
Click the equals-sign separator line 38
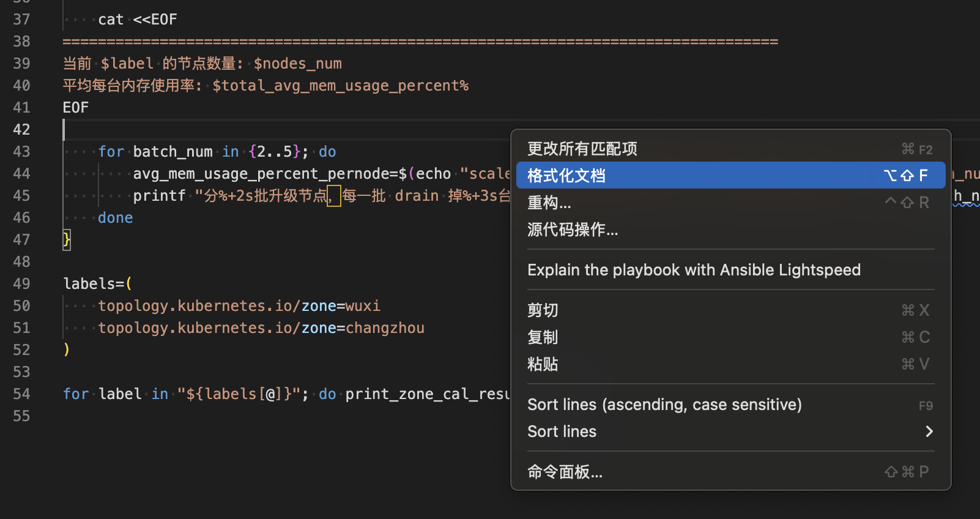pos(420,42)
